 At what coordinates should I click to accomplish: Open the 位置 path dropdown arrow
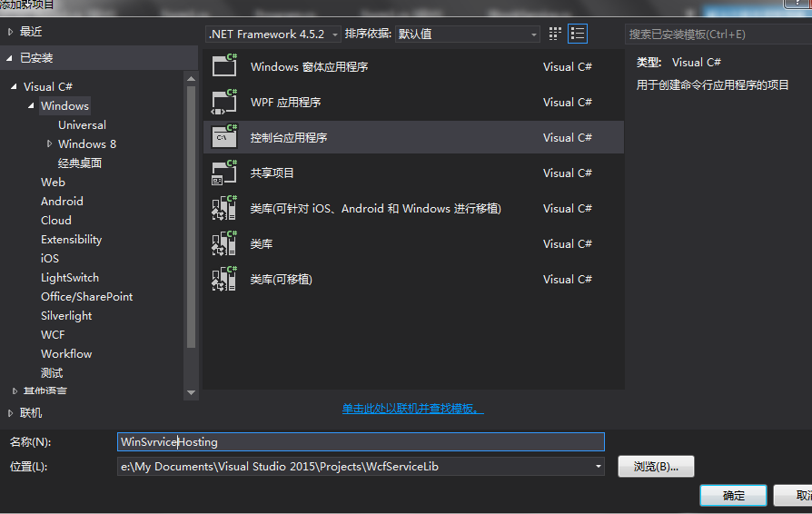(599, 467)
